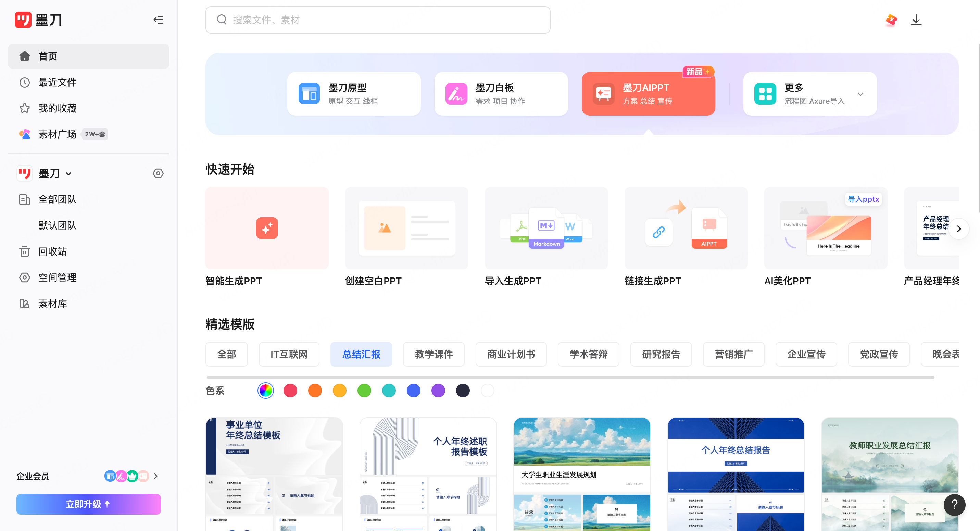
Task: Open the 墨刀原型 prototype entry
Action: click(353, 93)
